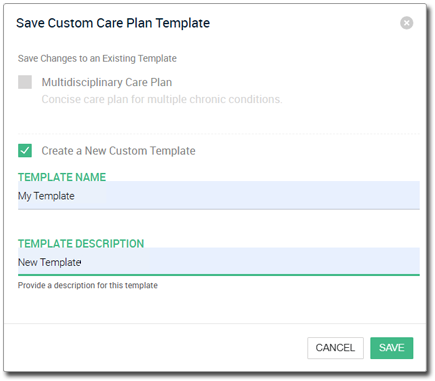This screenshot has width=435, height=381.
Task: Select the Multidisciplinary Care Plan label text
Action: 107,82
